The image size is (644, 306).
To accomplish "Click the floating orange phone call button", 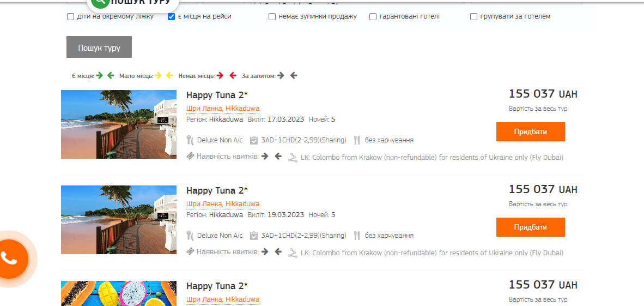I will (9, 259).
